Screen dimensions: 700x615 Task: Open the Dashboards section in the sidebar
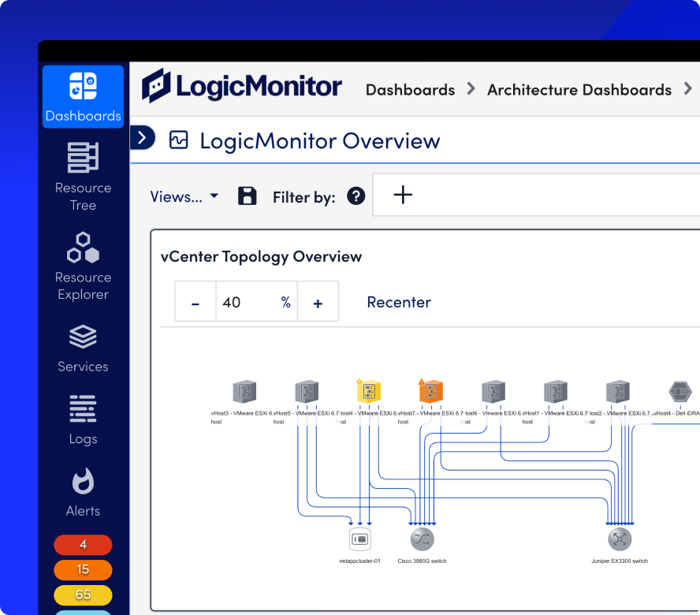pos(83,96)
